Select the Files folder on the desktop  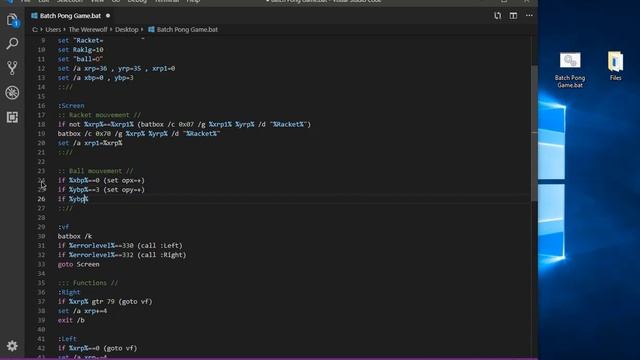point(616,66)
